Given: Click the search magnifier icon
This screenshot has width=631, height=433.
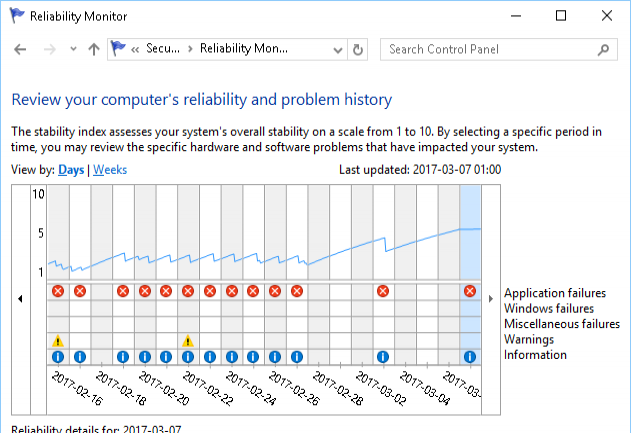Looking at the screenshot, I should click(603, 49).
